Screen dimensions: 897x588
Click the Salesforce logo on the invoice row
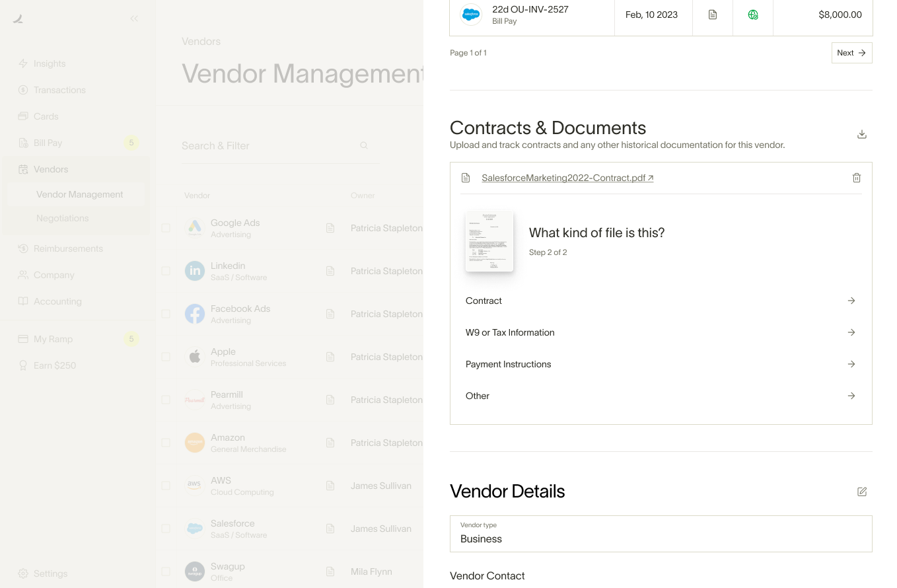point(471,15)
